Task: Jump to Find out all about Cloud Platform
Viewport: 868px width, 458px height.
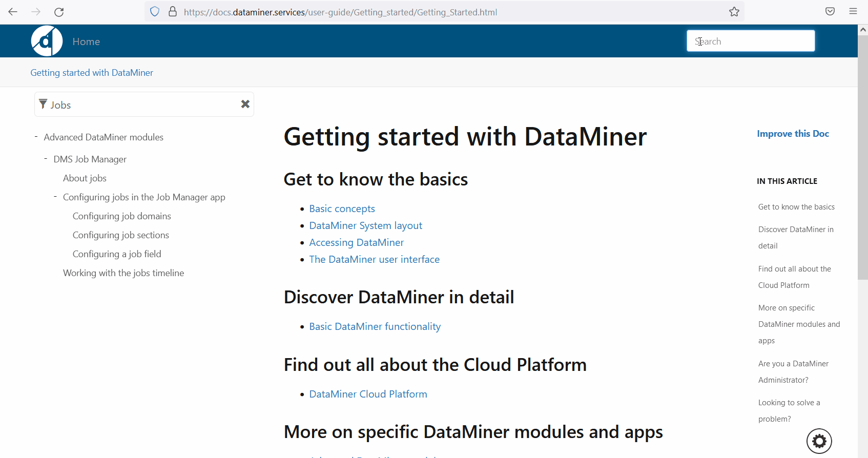Action: click(795, 277)
